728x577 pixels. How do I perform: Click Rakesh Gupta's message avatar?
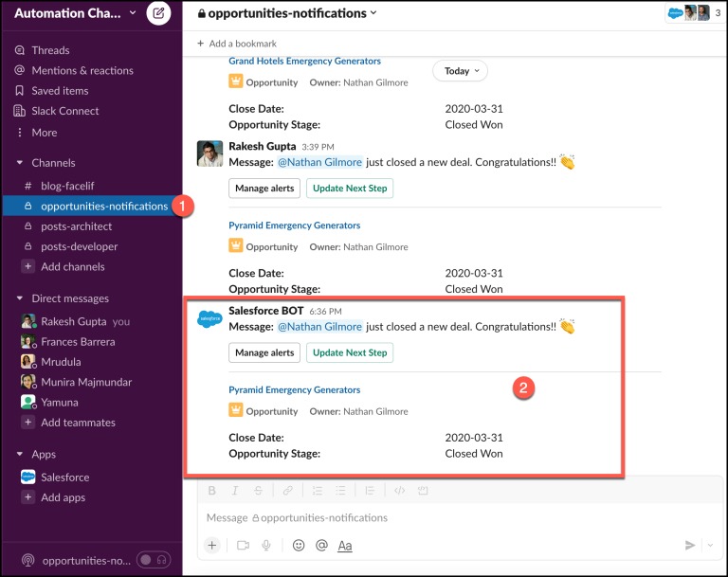(x=209, y=153)
